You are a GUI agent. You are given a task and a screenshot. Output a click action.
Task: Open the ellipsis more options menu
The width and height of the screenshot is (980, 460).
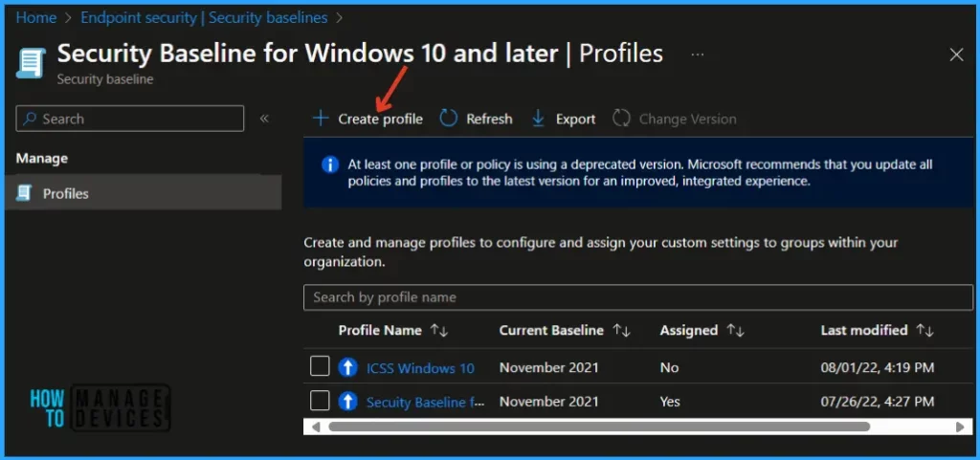698,55
